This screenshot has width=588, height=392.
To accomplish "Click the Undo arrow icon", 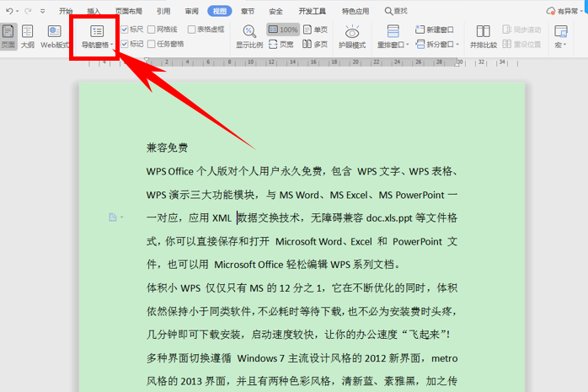I will (x=9, y=11).
